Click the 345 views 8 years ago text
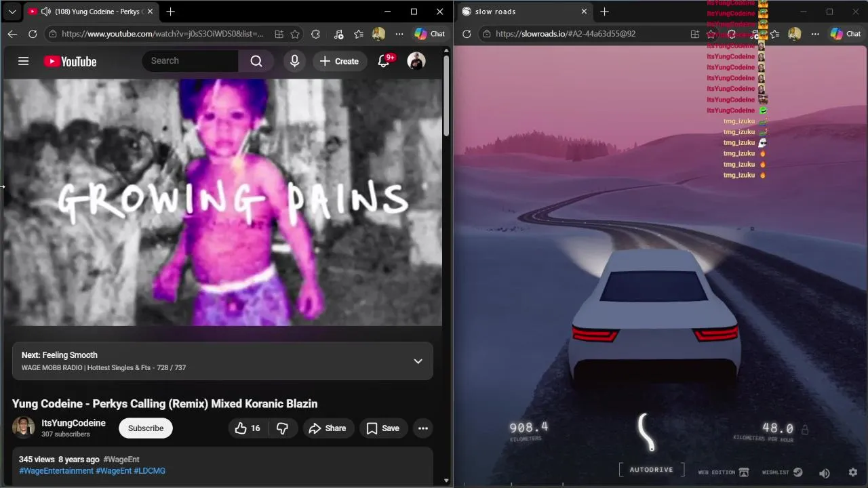This screenshot has height=488, width=868. click(x=59, y=460)
